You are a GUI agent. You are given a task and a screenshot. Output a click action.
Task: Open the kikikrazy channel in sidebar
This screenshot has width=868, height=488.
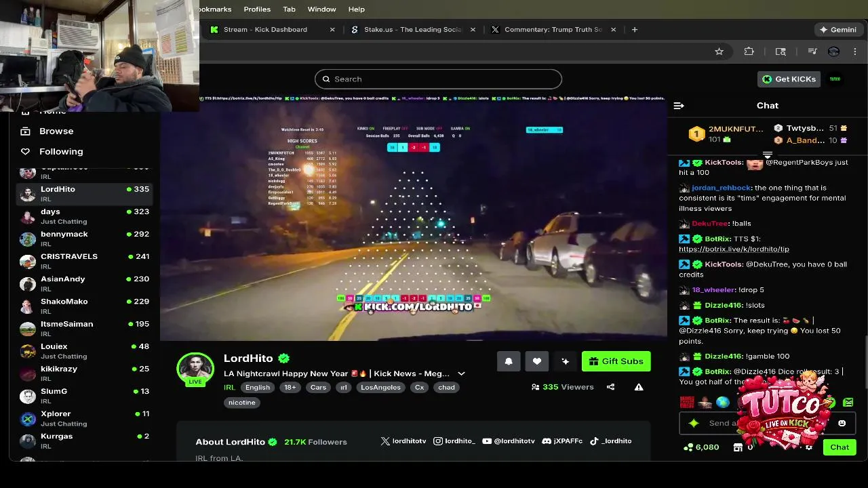pos(84,373)
